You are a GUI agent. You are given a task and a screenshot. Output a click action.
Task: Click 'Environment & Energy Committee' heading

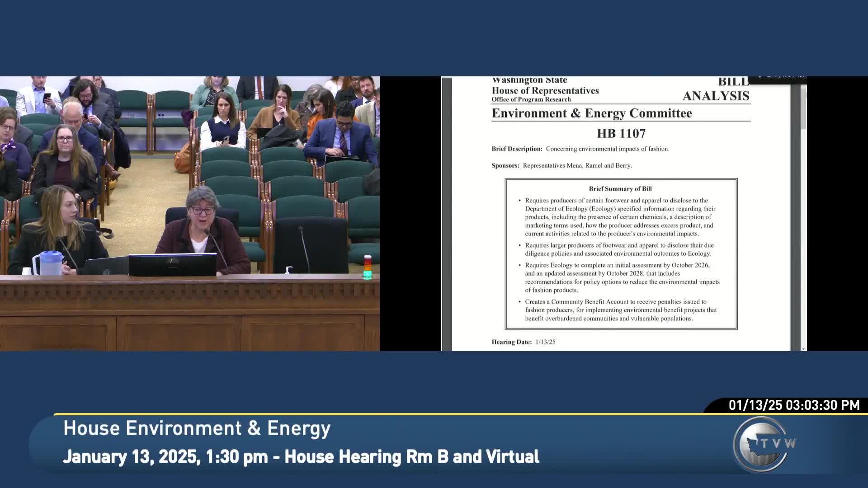592,113
